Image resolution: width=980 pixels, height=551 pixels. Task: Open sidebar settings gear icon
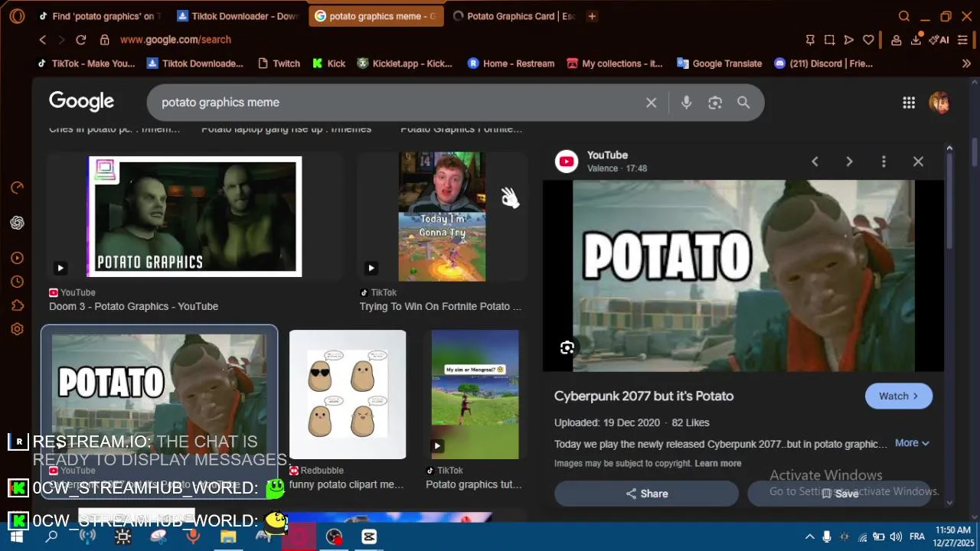17,329
